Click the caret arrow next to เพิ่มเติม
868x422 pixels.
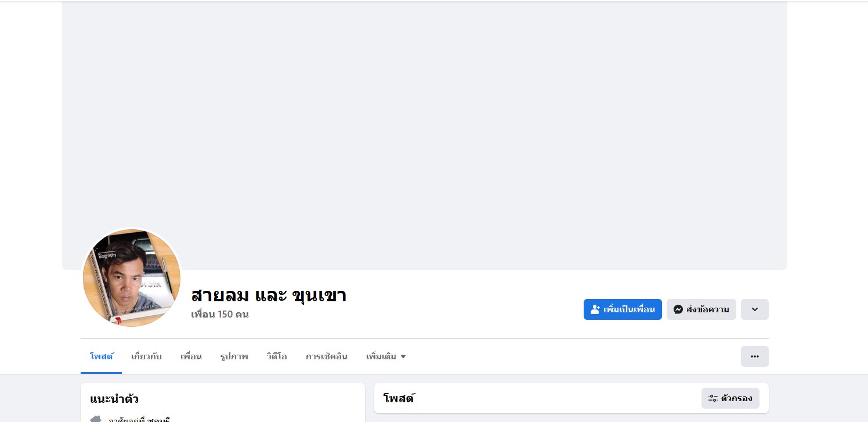point(403,356)
